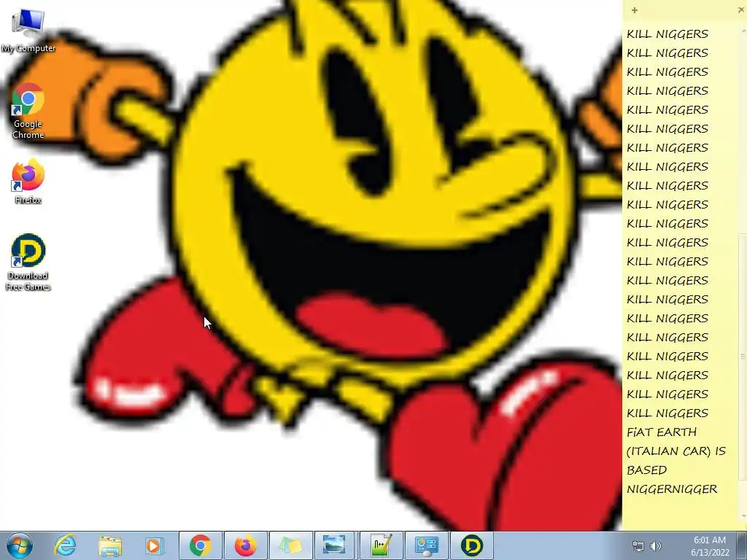Open the control panel style taskbar button

point(426,545)
